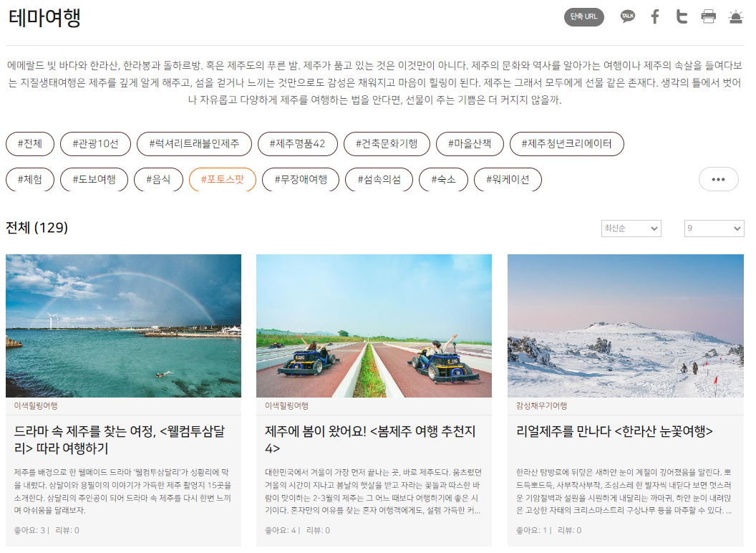Open the KakaoTalk speech bubble icon
Image resolution: width=756 pixels, height=553 pixels.
click(627, 16)
